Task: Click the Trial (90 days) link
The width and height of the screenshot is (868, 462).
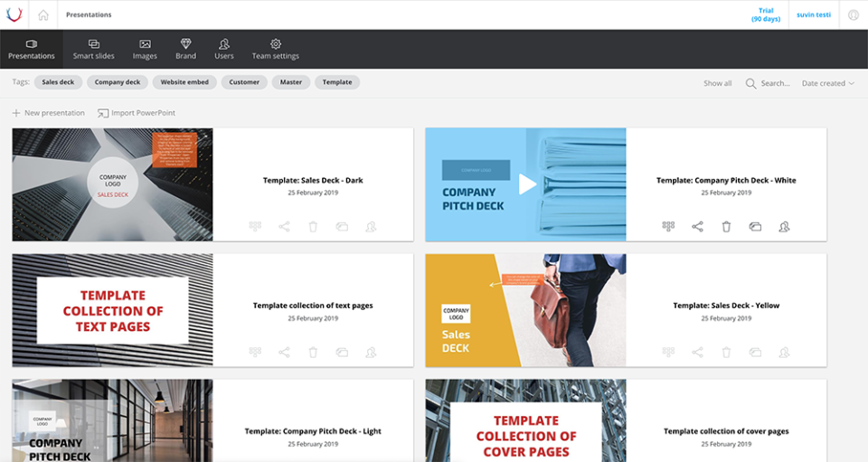Action: [766, 15]
